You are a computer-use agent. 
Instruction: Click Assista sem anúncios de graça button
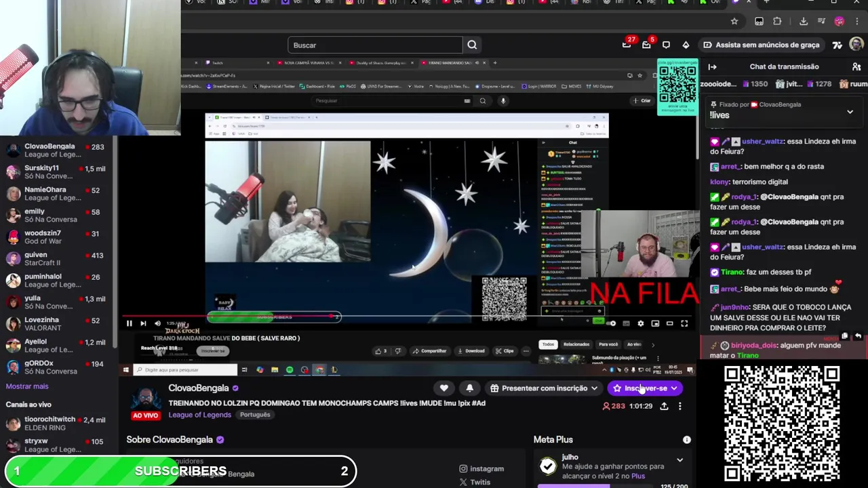click(761, 45)
